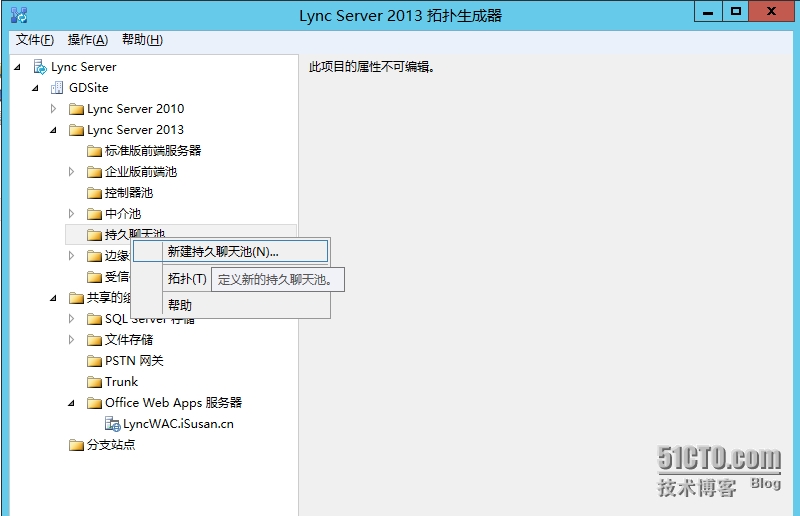Image resolution: width=800 pixels, height=516 pixels.
Task: Open the 拓扑(T) context submenu
Action: [187, 279]
